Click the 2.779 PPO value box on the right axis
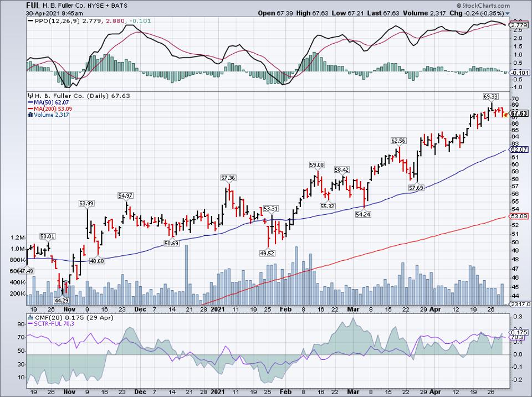Viewport: 532px width, 397px height. pos(518,24)
